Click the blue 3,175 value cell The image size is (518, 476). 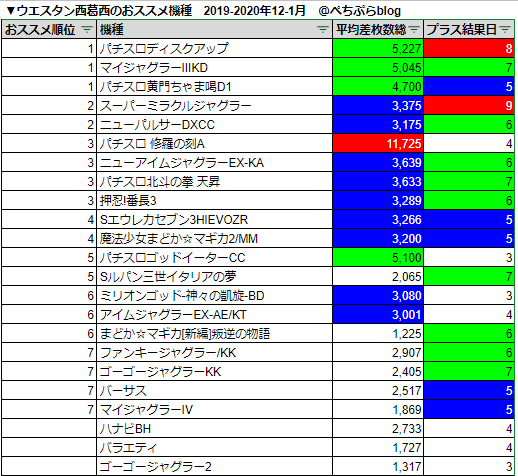pyautogui.click(x=378, y=124)
